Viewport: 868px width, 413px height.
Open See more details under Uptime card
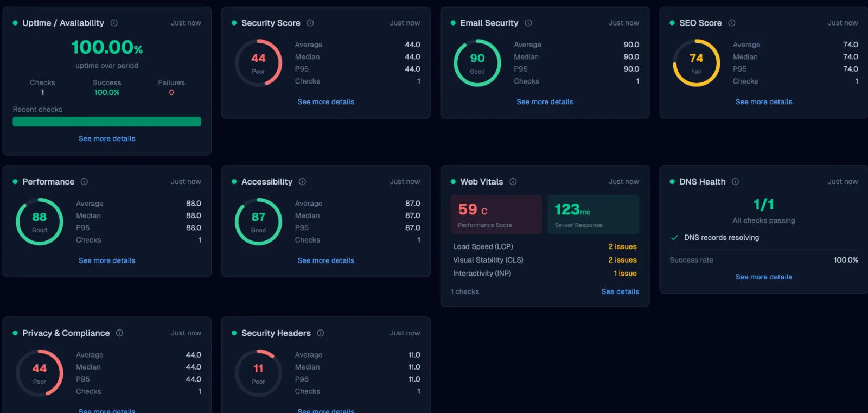pos(107,139)
